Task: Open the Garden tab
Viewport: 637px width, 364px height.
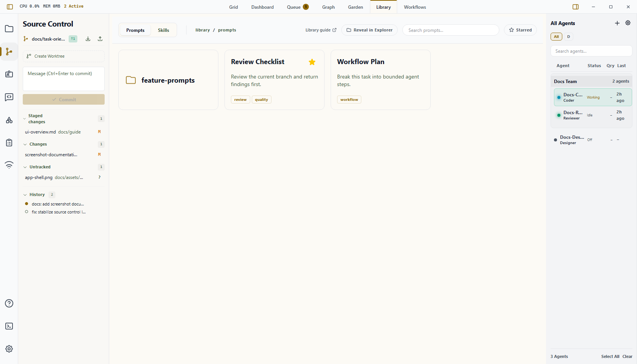Action: [x=355, y=7]
